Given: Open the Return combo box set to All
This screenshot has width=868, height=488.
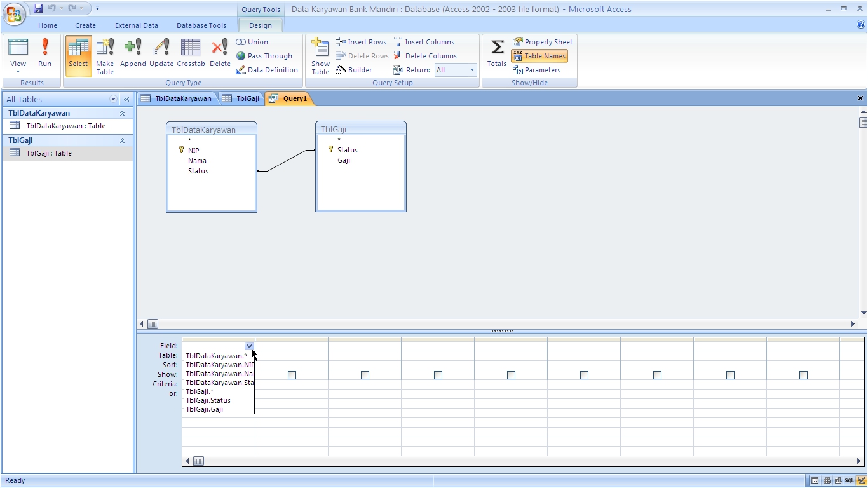Looking at the screenshot, I should pyautogui.click(x=455, y=70).
